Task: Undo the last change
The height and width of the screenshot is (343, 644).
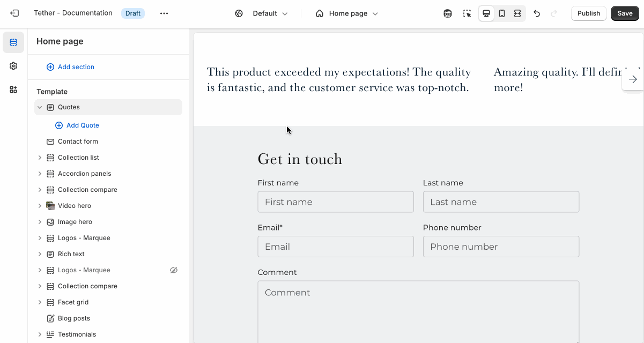Action: pos(537,13)
